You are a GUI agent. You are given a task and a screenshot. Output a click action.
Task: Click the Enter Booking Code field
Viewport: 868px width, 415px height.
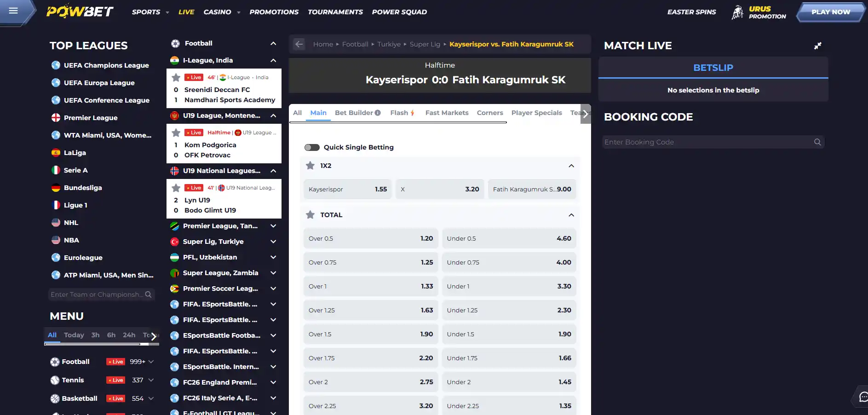tap(707, 142)
